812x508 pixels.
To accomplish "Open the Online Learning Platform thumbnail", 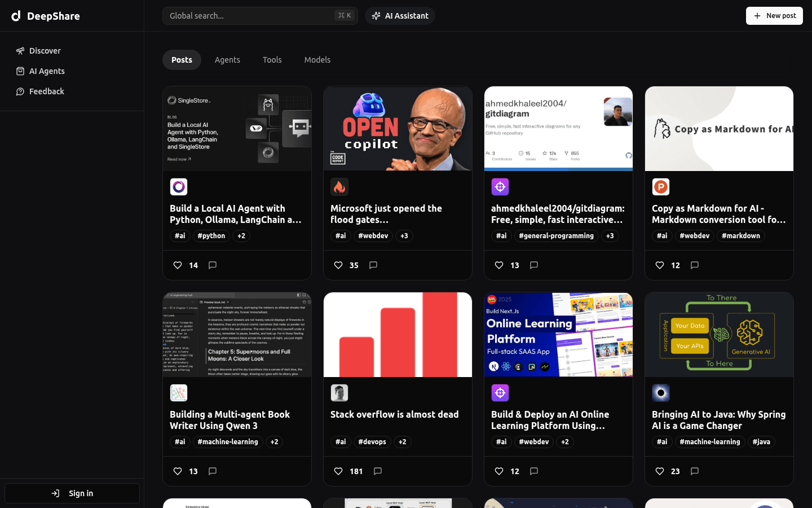I will coord(558,335).
